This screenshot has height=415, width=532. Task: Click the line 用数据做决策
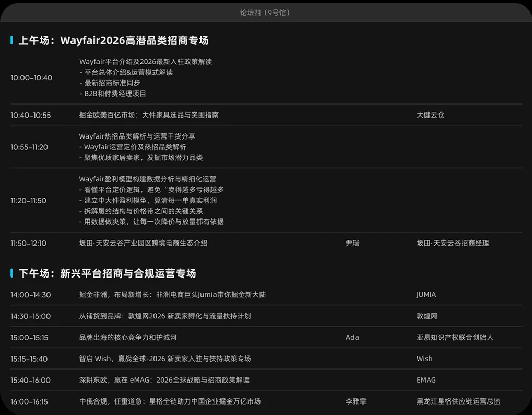click(x=151, y=222)
